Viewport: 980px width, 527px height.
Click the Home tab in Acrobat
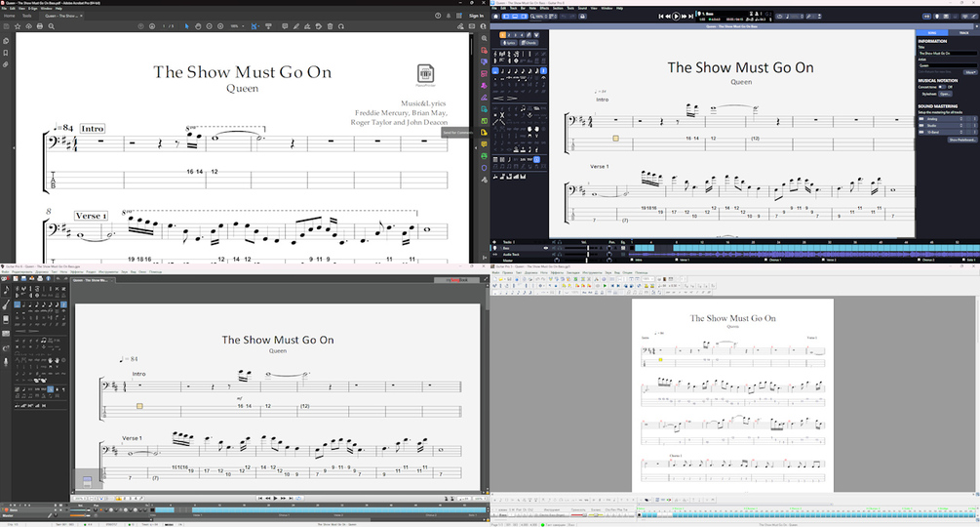point(9,16)
